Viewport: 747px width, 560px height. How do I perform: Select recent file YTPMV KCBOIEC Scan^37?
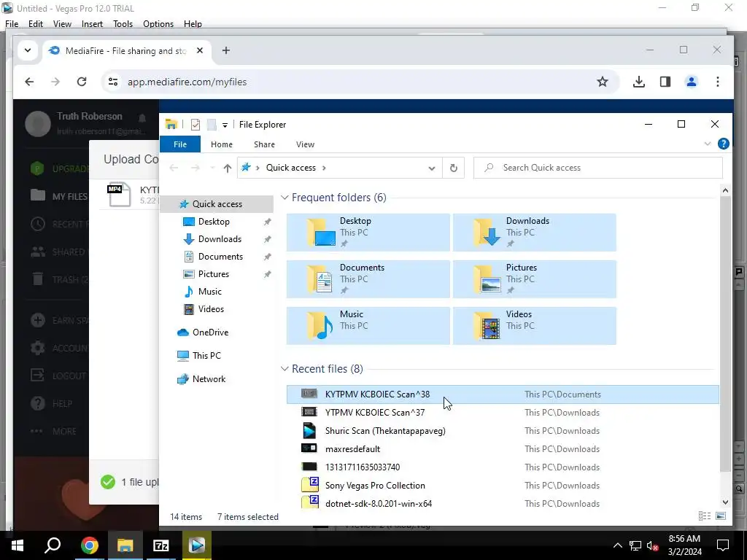(x=503, y=413)
